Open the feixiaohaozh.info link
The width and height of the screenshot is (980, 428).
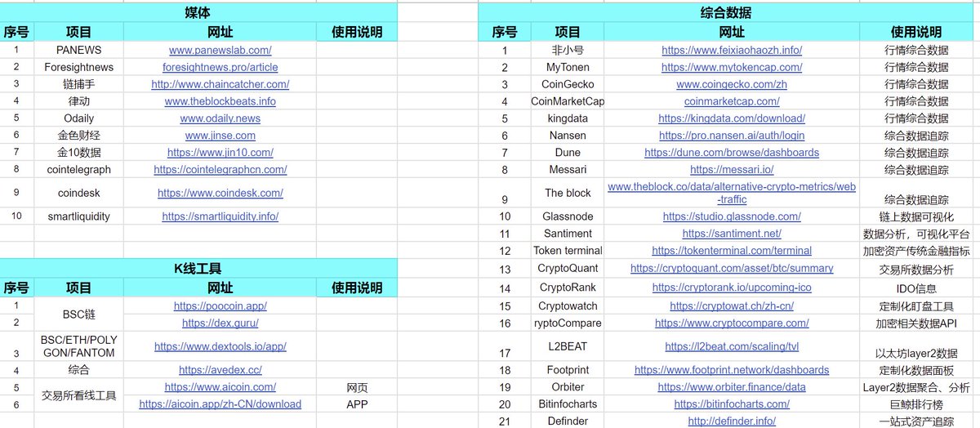(x=732, y=50)
